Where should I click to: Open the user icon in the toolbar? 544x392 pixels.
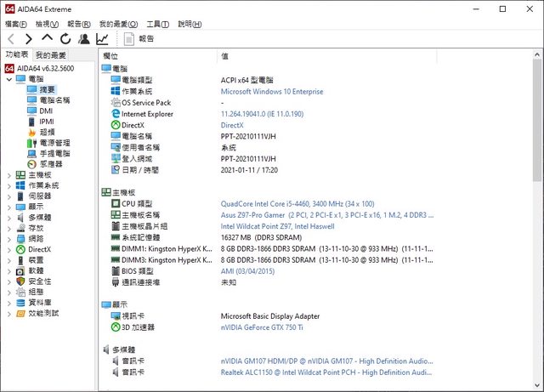click(x=83, y=39)
